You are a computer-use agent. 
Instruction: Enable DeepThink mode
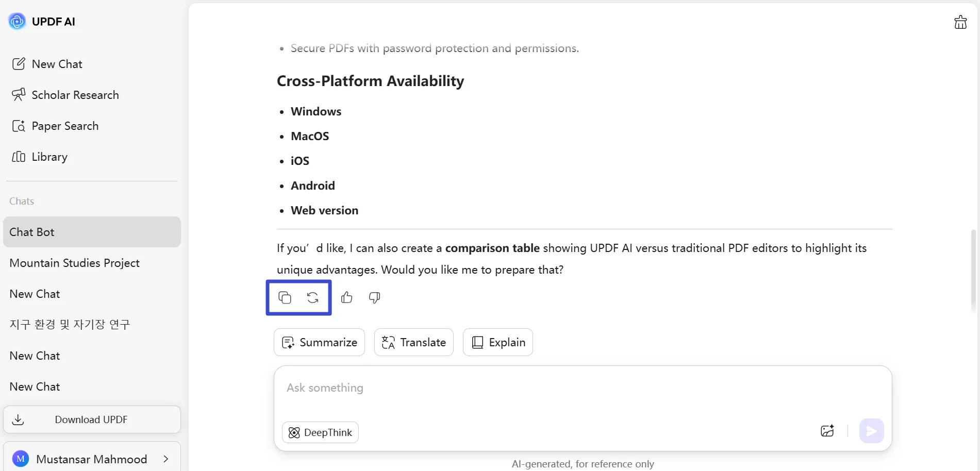[320, 432]
